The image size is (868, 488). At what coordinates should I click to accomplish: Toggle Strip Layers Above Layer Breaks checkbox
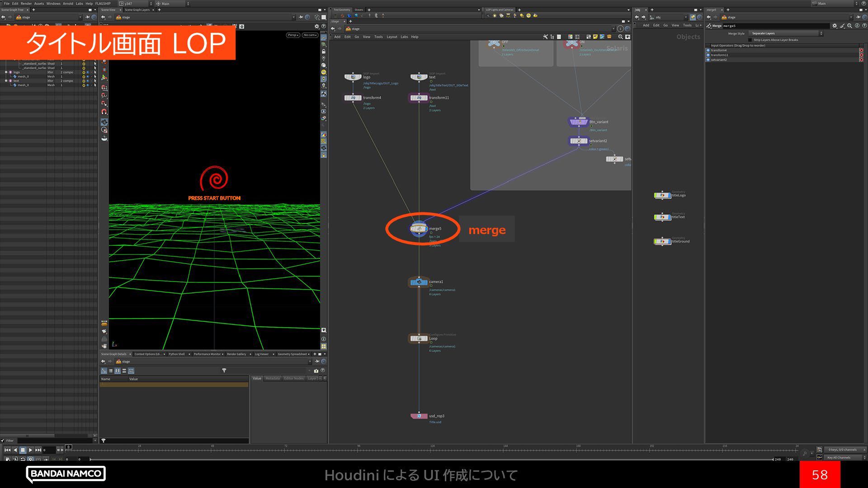tap(750, 40)
